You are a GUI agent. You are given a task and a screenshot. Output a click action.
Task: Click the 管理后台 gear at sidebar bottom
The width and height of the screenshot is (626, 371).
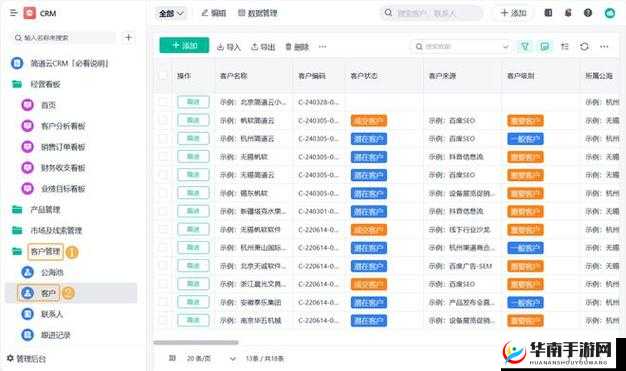[26, 359]
